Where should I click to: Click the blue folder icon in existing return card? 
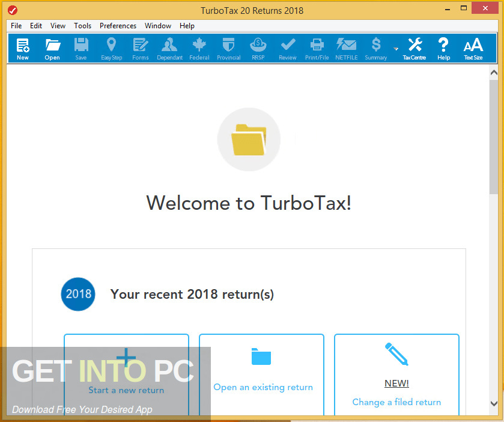[x=261, y=356]
